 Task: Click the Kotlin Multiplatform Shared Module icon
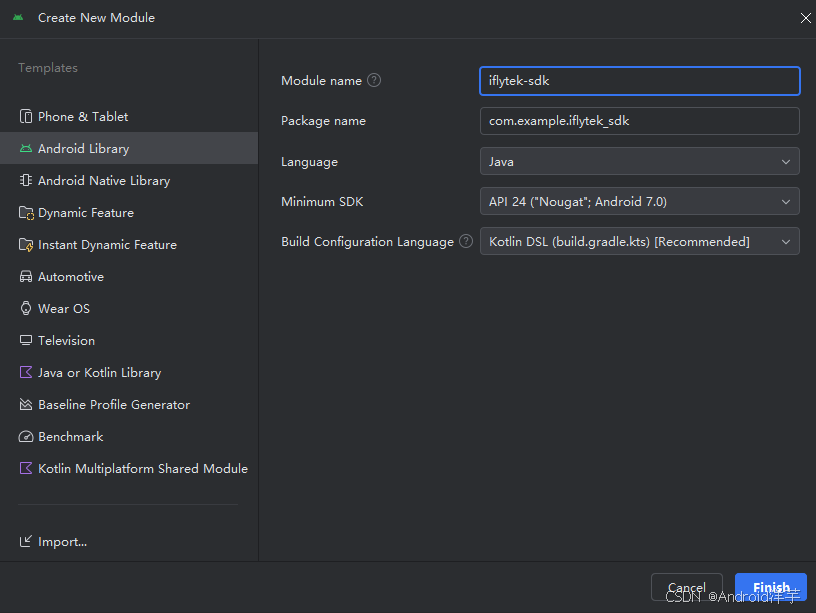(x=26, y=468)
